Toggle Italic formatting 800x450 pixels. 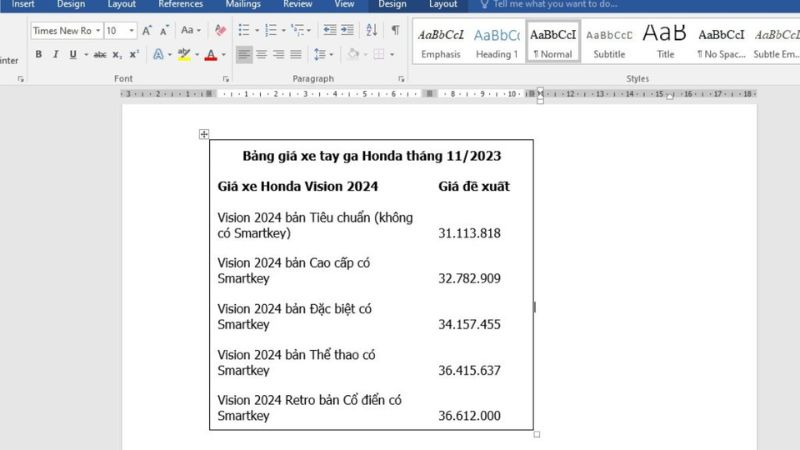click(56, 54)
